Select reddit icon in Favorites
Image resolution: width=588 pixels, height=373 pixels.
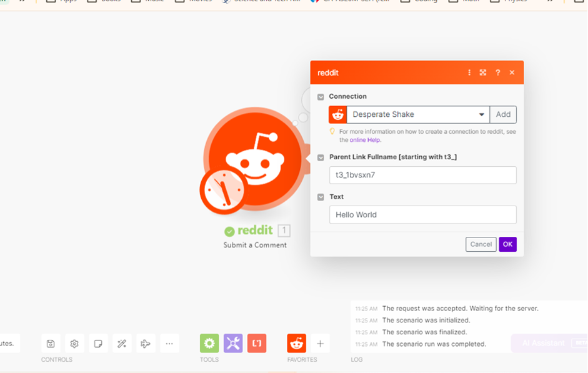tap(297, 343)
